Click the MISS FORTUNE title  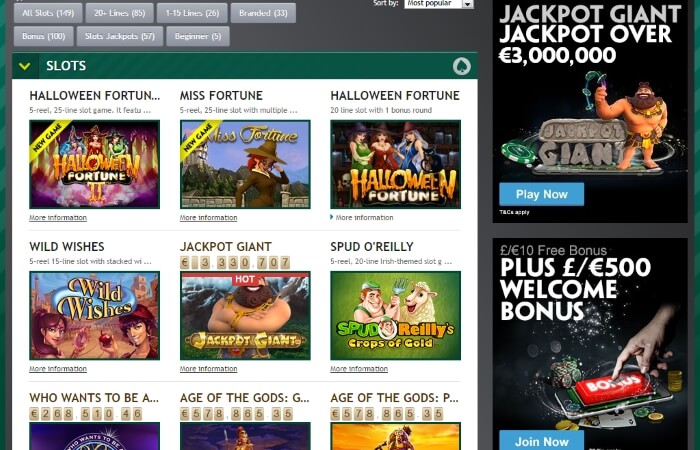[221, 96]
